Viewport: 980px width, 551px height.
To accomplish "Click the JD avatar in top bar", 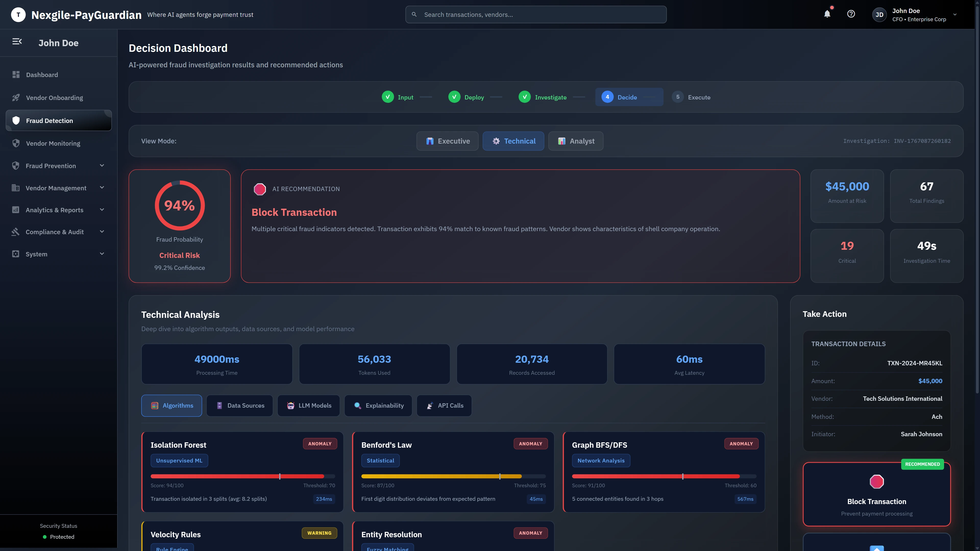I will pyautogui.click(x=879, y=15).
